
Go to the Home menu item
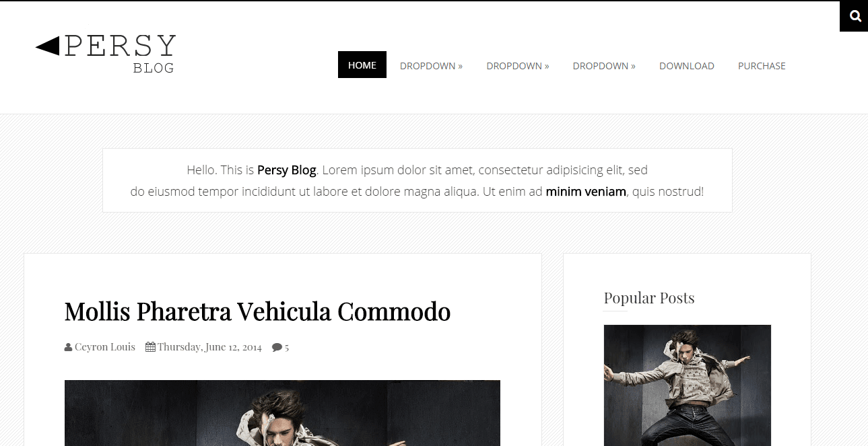coord(362,65)
